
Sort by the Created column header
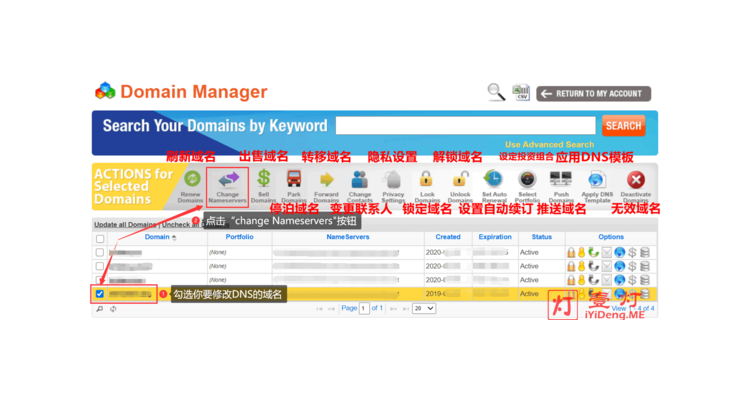coord(448,237)
